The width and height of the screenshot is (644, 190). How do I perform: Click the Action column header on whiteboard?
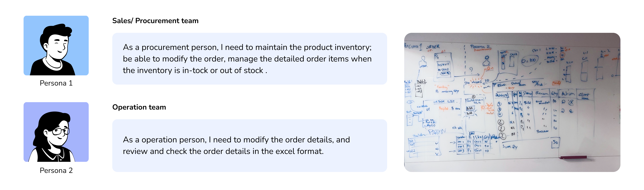[x=568, y=94]
